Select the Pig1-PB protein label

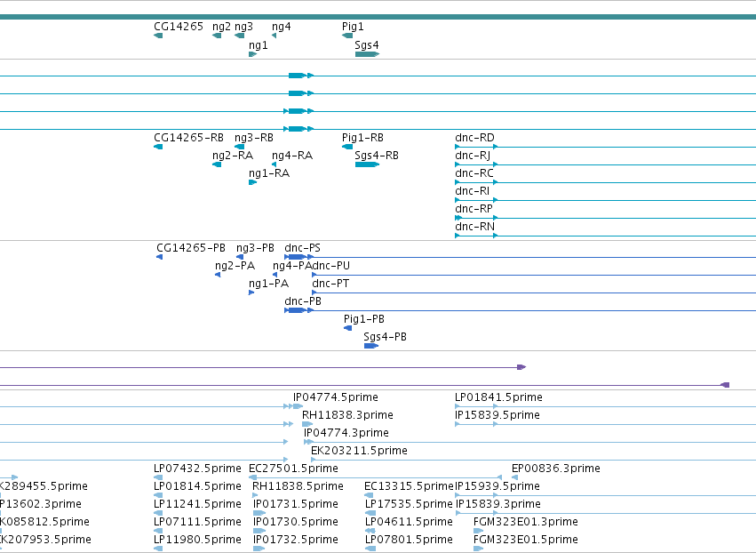tap(364, 319)
